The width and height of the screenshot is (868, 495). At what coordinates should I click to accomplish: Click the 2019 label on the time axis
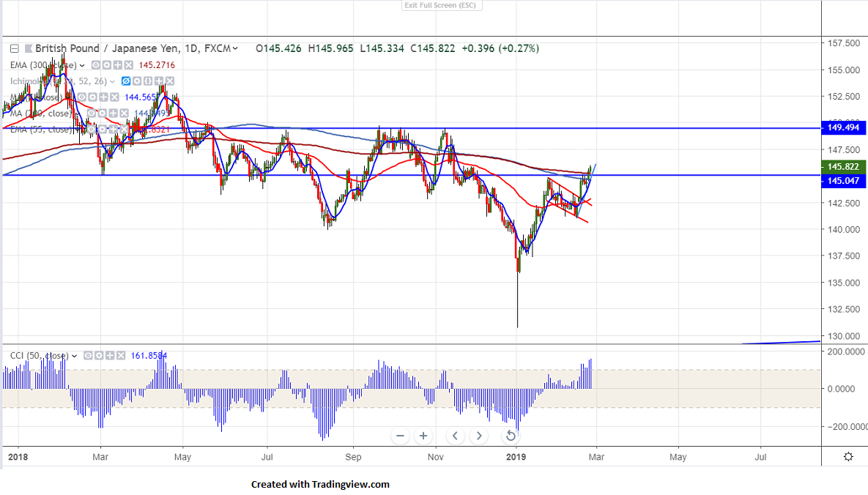point(516,457)
